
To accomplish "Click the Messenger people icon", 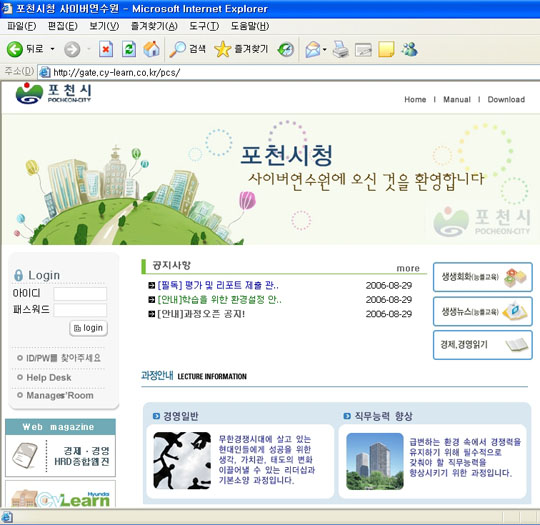I will (409, 49).
